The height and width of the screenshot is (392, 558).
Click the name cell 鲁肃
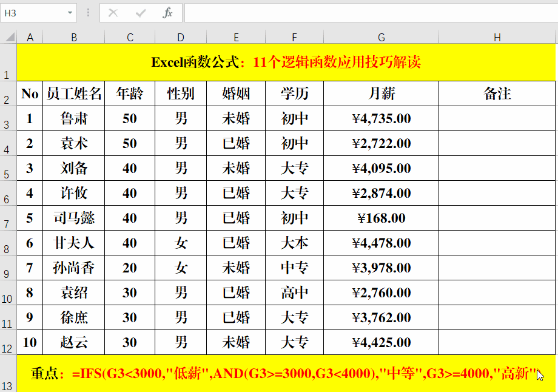tap(73, 118)
